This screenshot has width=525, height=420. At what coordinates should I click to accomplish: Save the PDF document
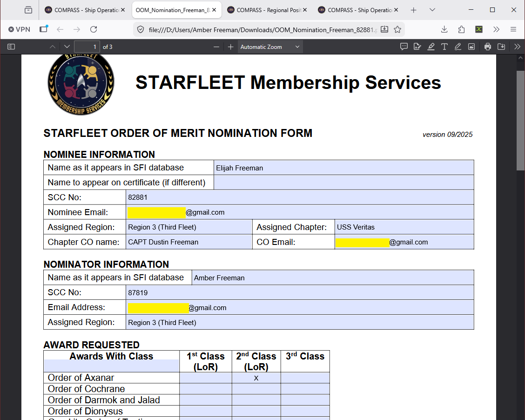tap(501, 47)
